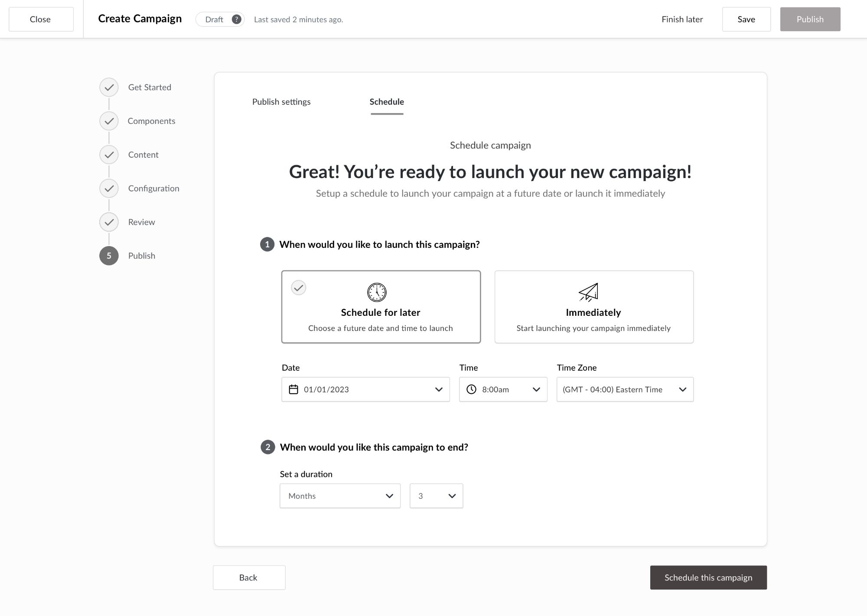This screenshot has height=616, width=867.
Task: Click the Finish later link
Action: tap(682, 19)
